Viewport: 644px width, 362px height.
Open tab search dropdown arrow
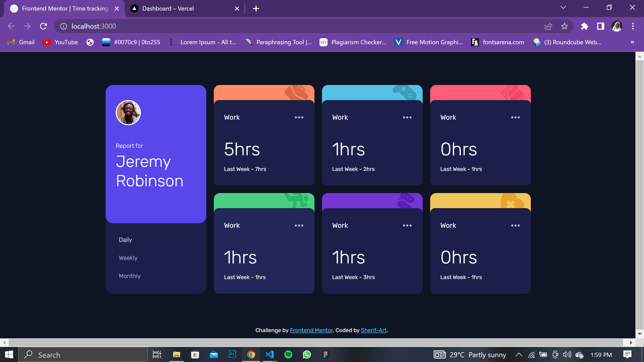[x=563, y=8]
